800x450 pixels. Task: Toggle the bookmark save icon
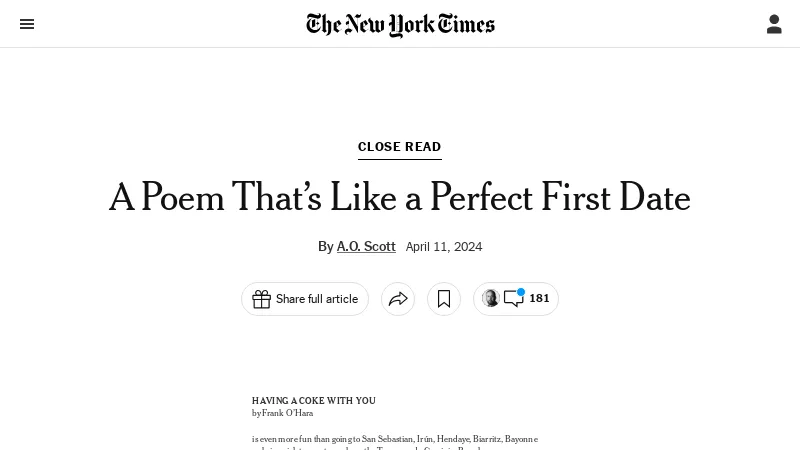click(444, 299)
